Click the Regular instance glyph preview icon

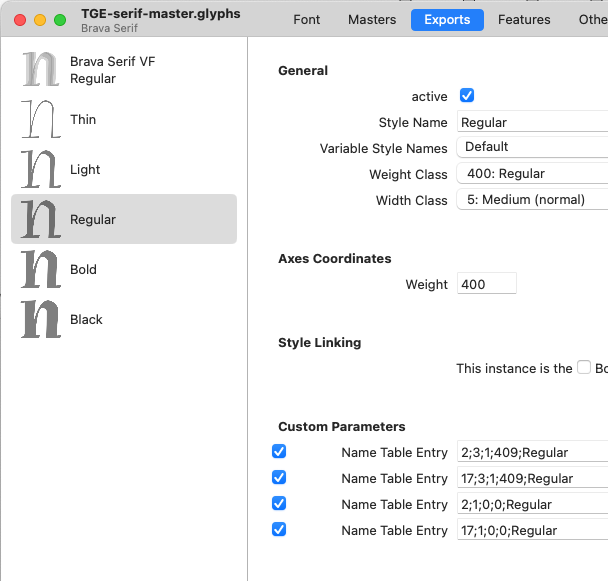coord(41,219)
